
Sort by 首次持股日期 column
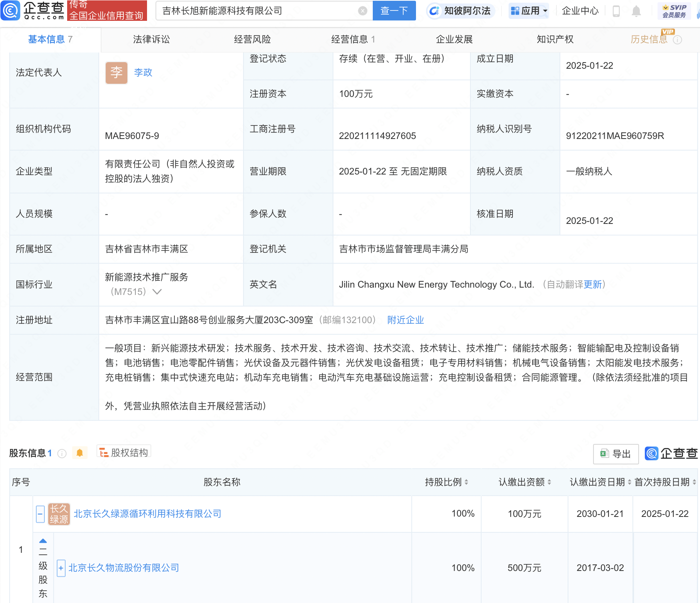coord(694,482)
